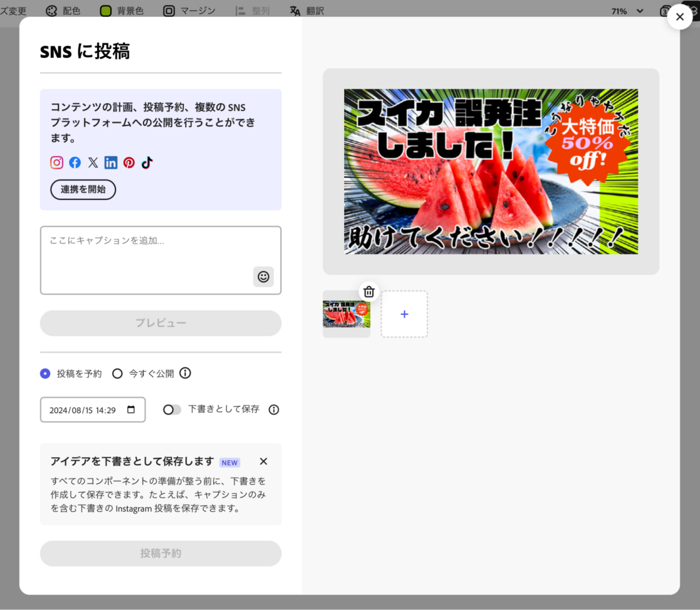Open the Instagram connection icon

pyautogui.click(x=56, y=163)
